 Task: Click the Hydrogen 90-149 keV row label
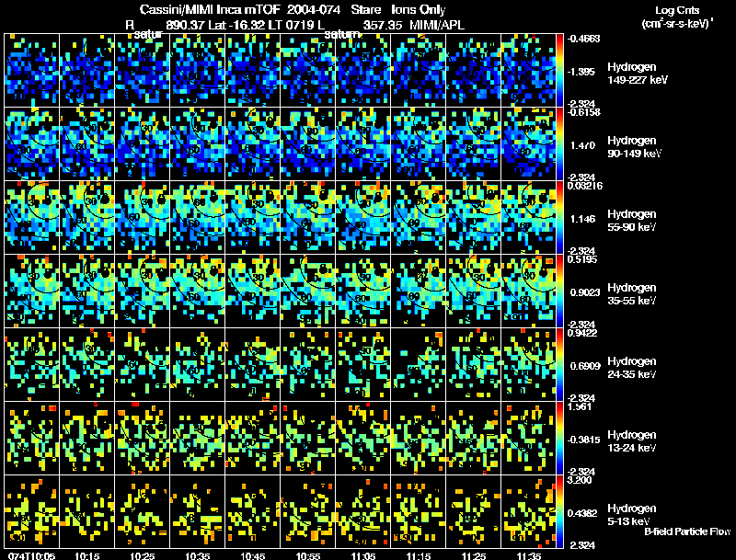635,147
